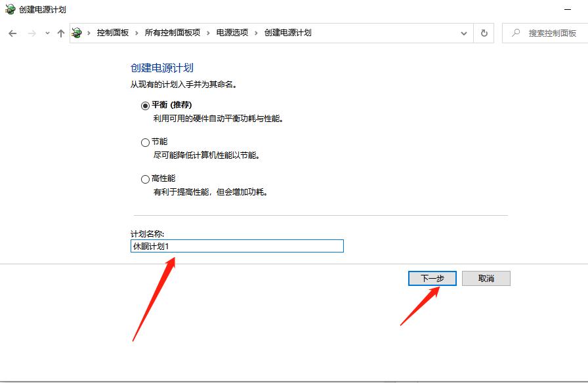The image size is (588, 383).
Task: Click the window title bar icon
Action: [10, 9]
